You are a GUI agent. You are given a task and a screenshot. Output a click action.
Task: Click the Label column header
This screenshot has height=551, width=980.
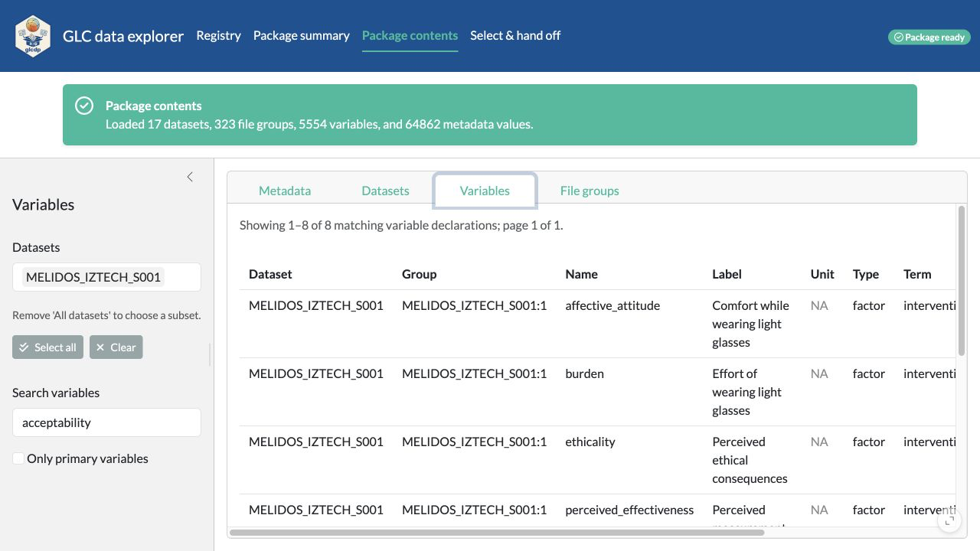(x=727, y=274)
